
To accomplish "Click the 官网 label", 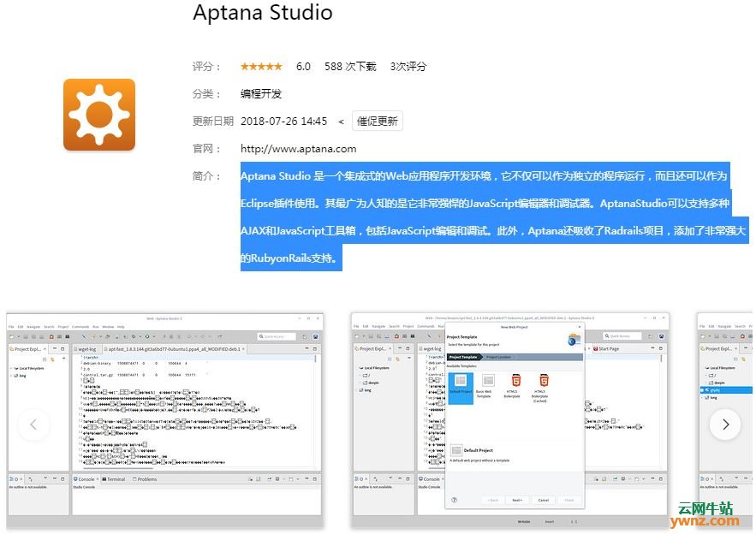I will (206, 148).
